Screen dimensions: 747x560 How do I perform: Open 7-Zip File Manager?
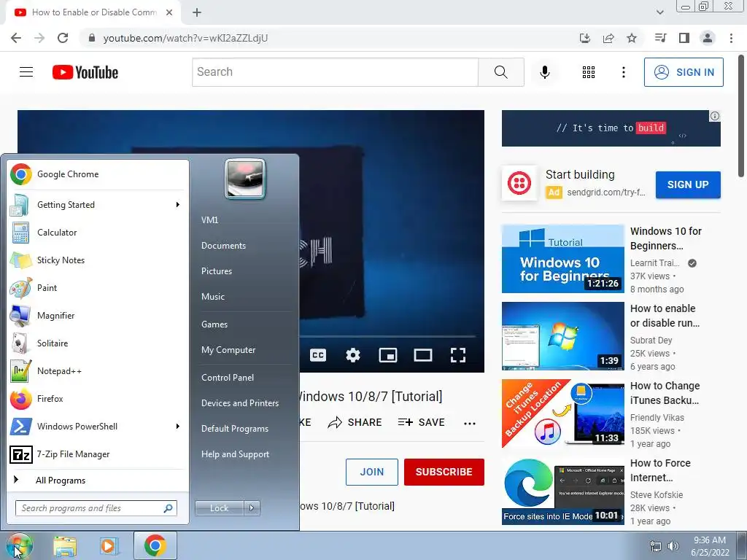(97, 454)
